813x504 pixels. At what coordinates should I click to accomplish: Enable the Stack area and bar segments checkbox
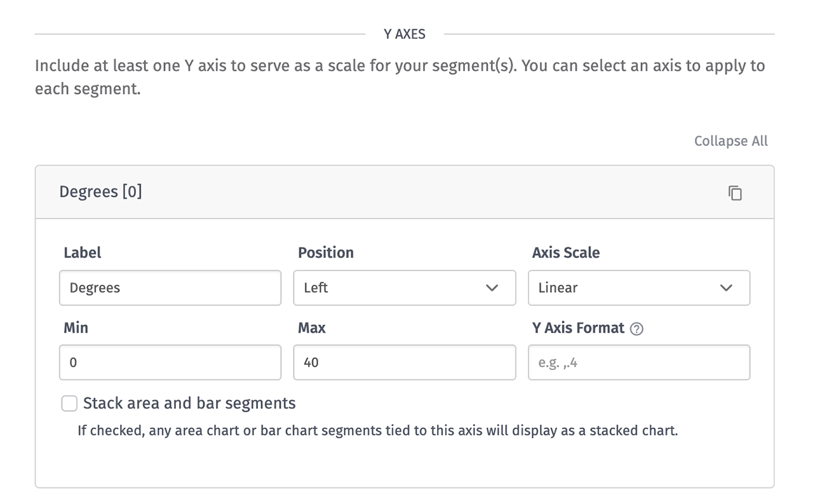click(x=69, y=404)
